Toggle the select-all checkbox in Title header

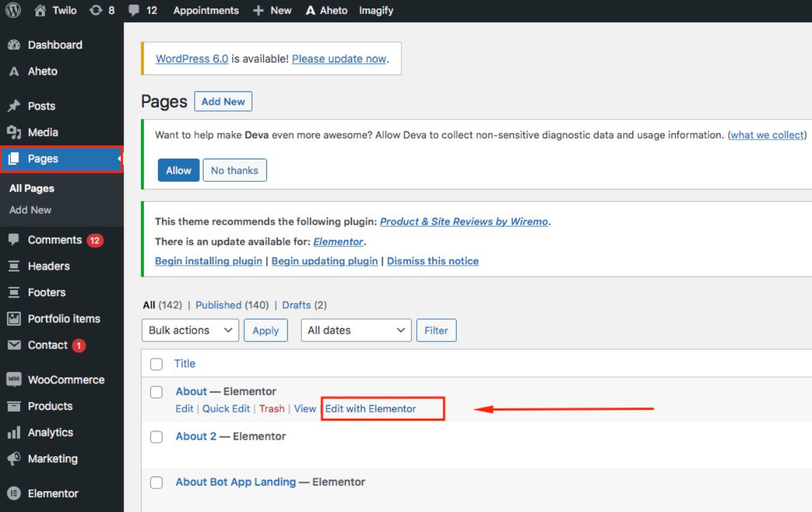156,364
